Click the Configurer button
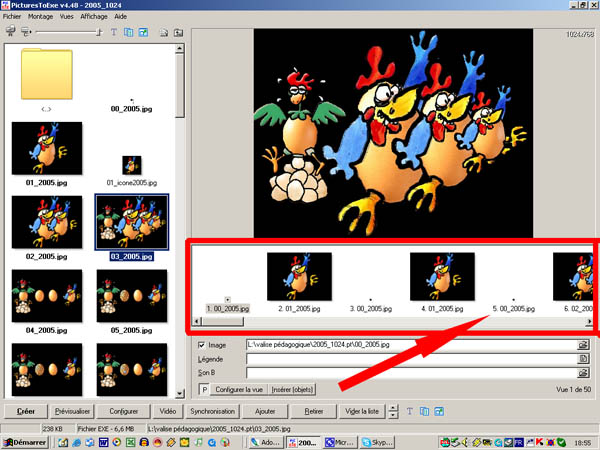This screenshot has height=450, width=600. [x=123, y=411]
